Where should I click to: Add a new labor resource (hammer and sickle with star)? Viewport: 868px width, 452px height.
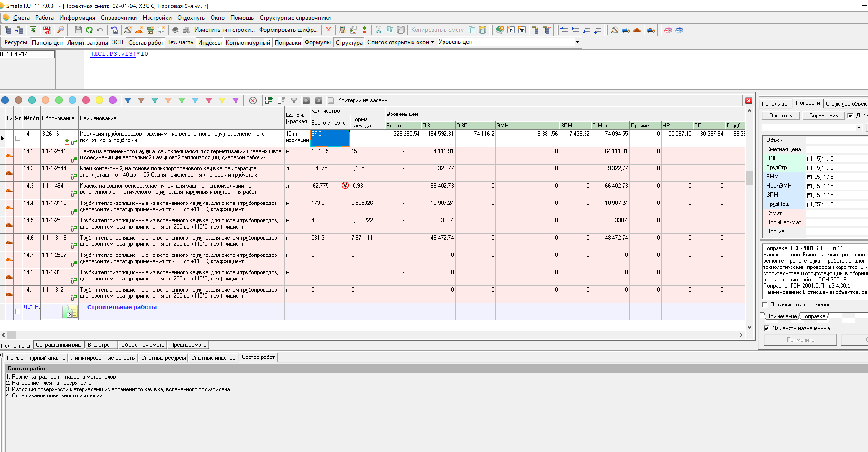128,30
